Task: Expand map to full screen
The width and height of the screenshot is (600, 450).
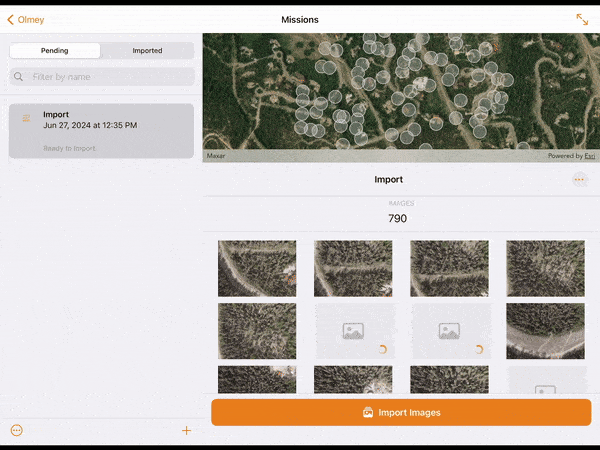Action: tap(582, 20)
